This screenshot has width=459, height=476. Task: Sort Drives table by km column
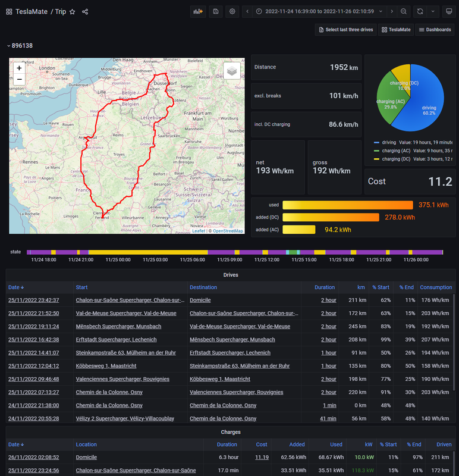361,287
